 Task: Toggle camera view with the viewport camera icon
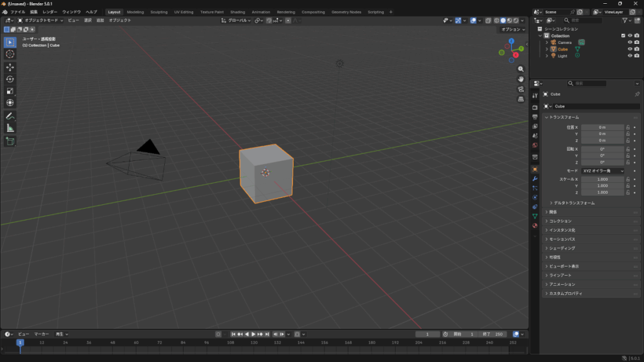[521, 89]
